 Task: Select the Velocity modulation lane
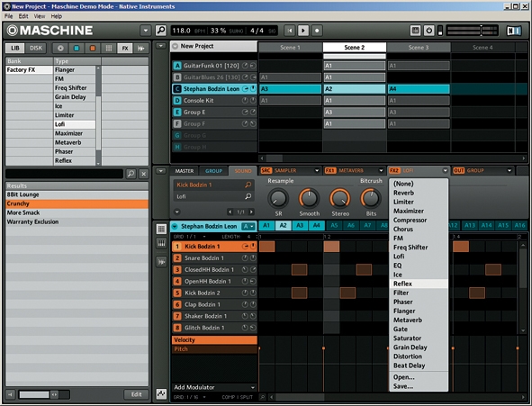coord(214,340)
